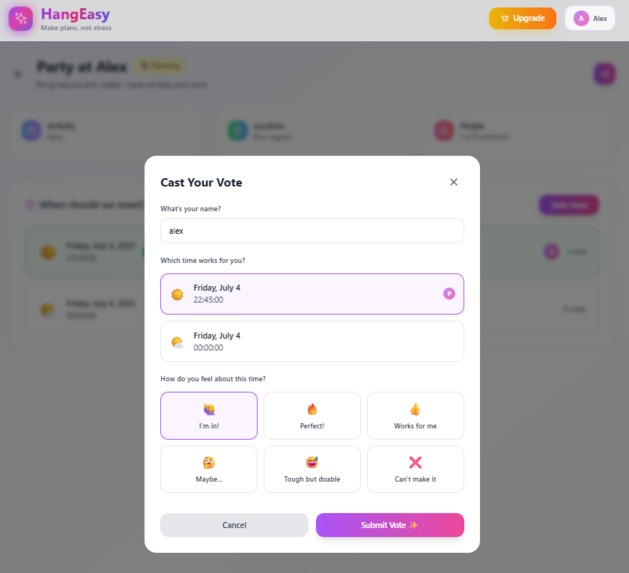Pick the "Tough but doable" emoji option
629x573 pixels.
[312, 469]
